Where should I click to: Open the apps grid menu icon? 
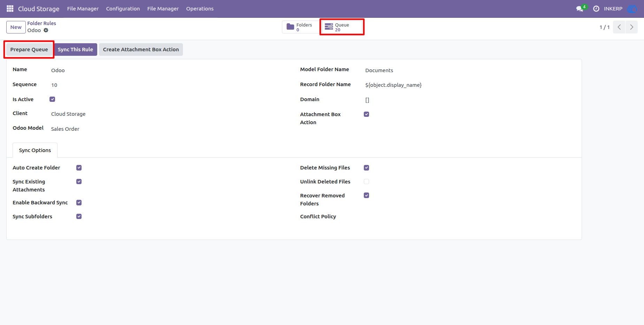pos(10,8)
